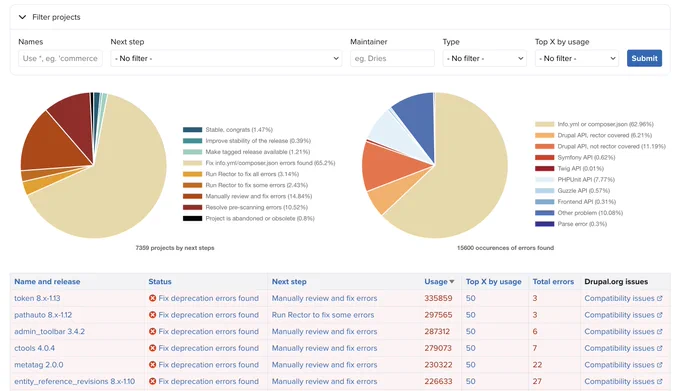The height and width of the screenshot is (391, 680).
Task: Click the Improve stability of the release swatch
Action: point(193,141)
